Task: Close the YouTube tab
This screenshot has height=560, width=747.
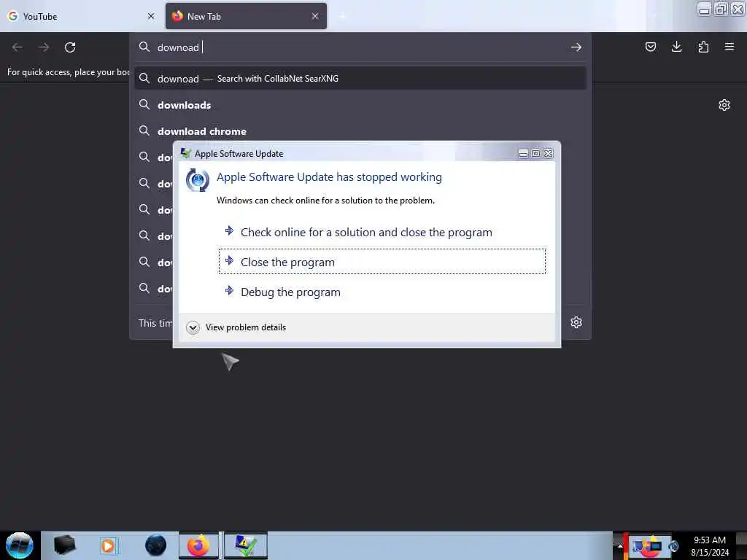Action: [x=151, y=16]
